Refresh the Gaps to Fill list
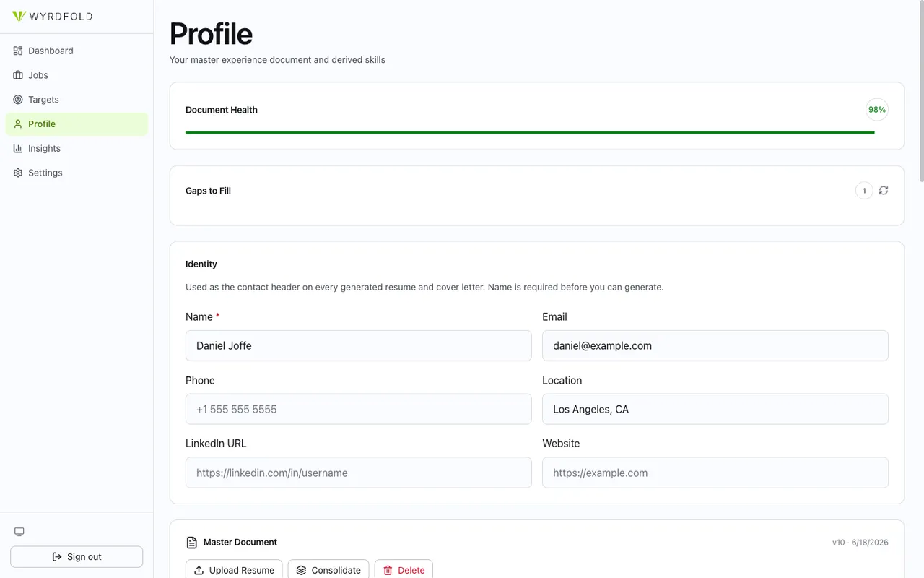The width and height of the screenshot is (924, 578). pyautogui.click(x=884, y=191)
